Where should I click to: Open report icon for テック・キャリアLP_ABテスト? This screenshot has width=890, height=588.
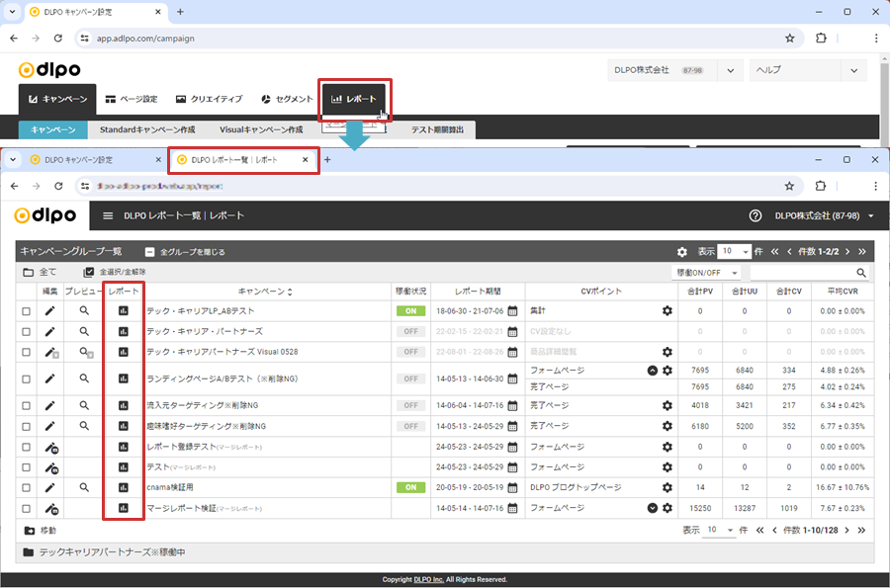tap(124, 310)
